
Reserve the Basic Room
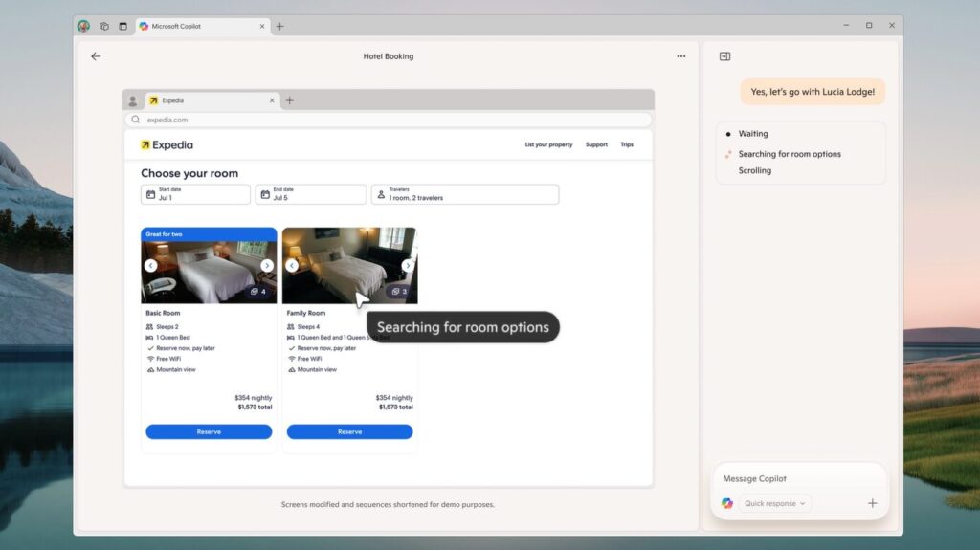click(209, 432)
